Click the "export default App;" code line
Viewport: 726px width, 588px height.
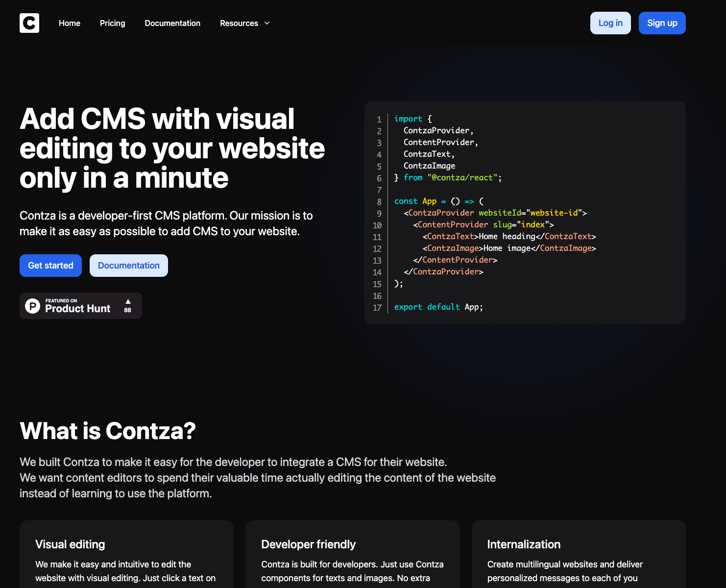point(438,307)
